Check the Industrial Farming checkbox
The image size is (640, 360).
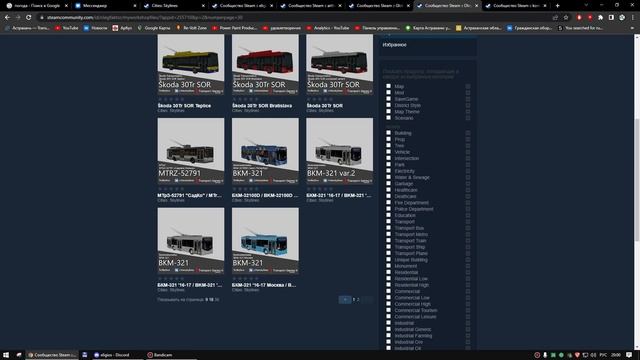tap(389, 335)
